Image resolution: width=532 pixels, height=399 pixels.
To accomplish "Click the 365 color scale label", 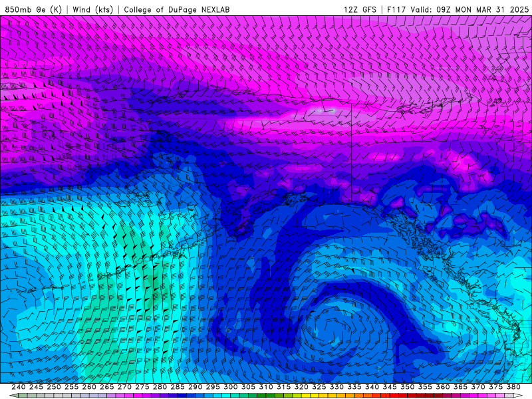I will pos(460,387).
